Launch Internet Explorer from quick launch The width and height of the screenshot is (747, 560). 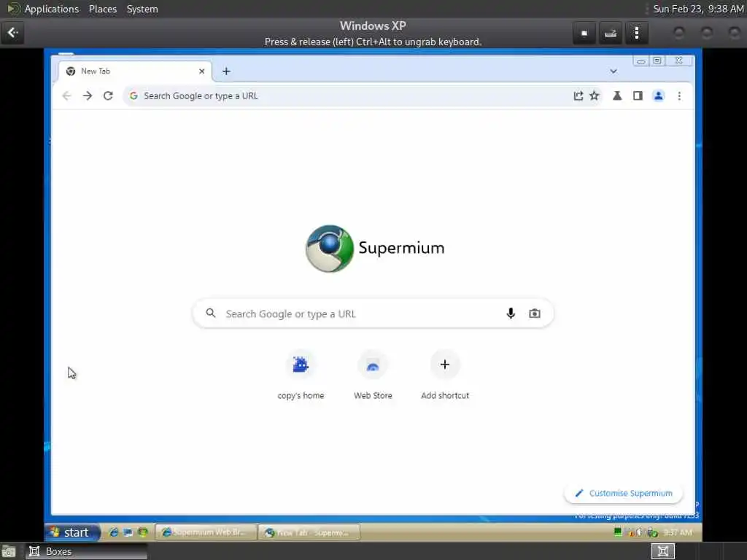click(x=113, y=532)
